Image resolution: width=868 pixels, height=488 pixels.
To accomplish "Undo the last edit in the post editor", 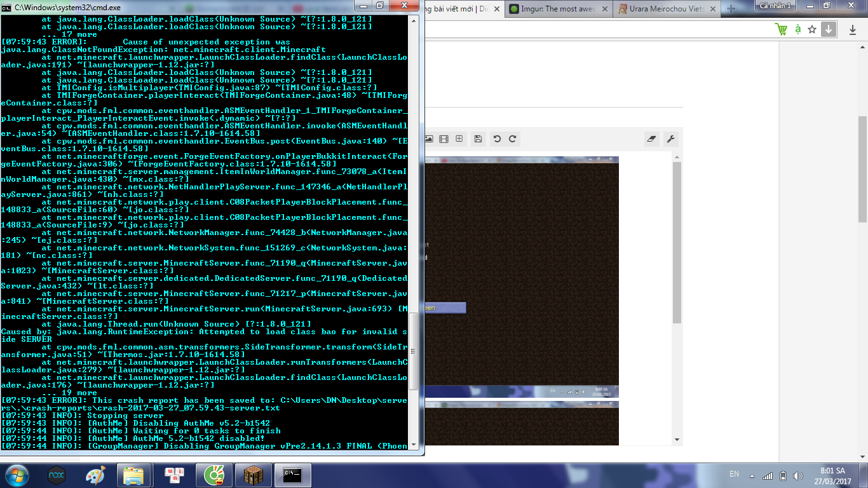I will click(497, 139).
